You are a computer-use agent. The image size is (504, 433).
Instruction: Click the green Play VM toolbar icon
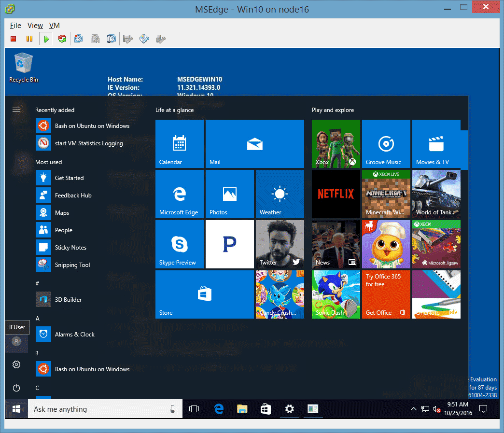(46, 39)
